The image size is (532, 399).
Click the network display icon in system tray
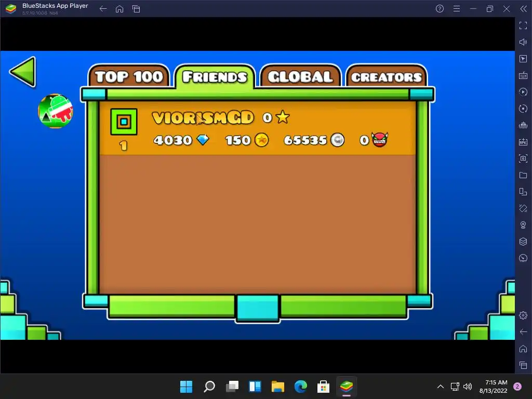455,387
